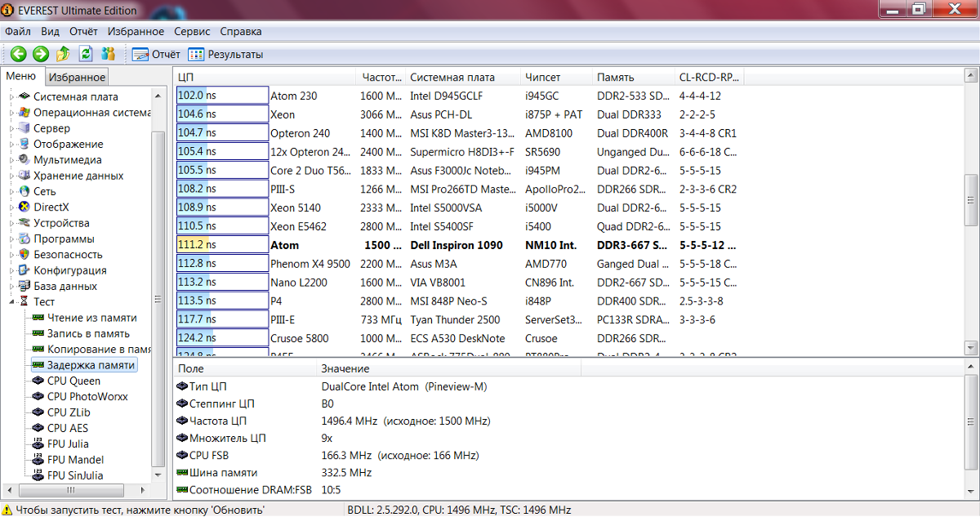Open the Отчёт report button
Viewport: 980px width, 517px height.
pos(156,55)
